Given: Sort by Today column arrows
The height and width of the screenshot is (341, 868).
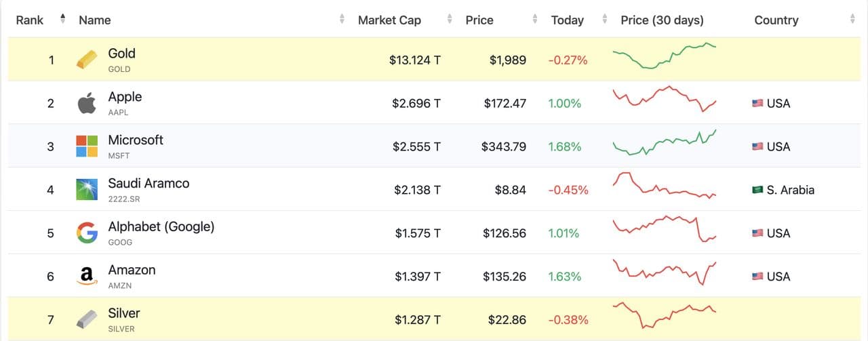Looking at the screenshot, I should (x=604, y=20).
